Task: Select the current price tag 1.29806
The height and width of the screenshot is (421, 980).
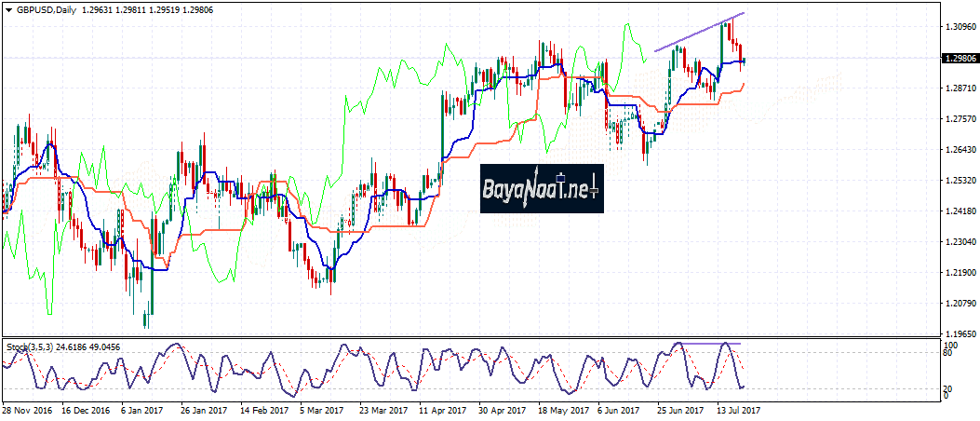Action: click(x=958, y=59)
